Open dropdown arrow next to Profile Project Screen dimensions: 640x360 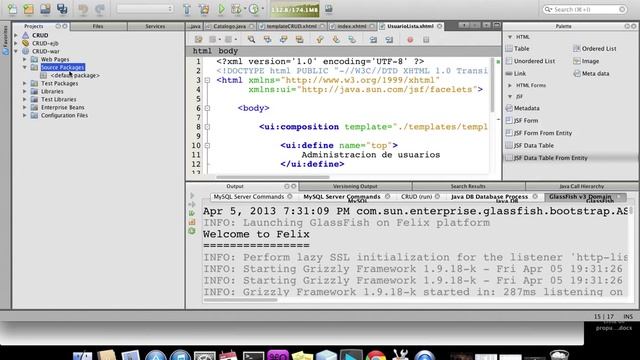(x=262, y=9)
